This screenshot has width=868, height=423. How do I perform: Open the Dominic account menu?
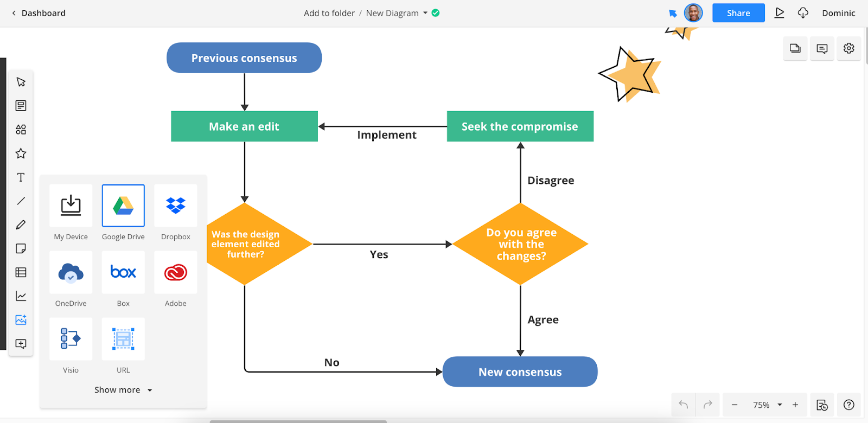pyautogui.click(x=838, y=13)
